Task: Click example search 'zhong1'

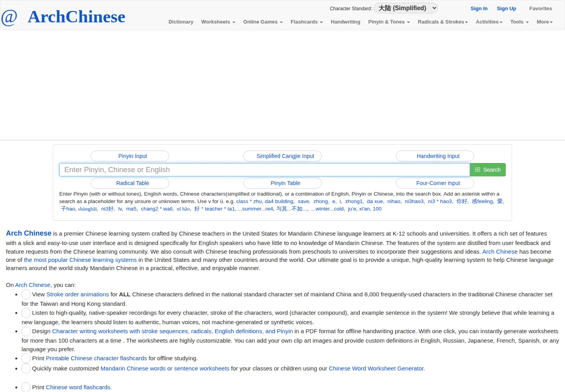Action: point(354,201)
